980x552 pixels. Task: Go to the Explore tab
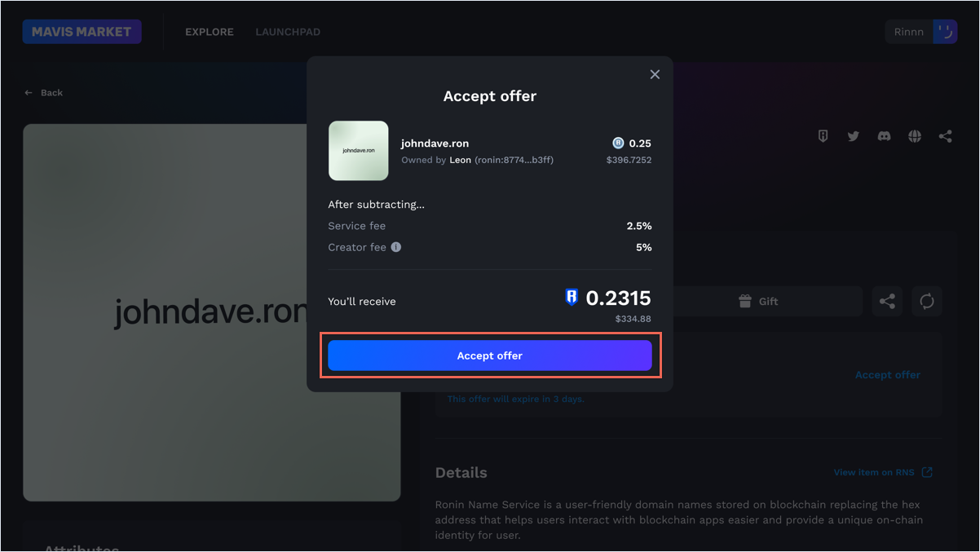210,32
